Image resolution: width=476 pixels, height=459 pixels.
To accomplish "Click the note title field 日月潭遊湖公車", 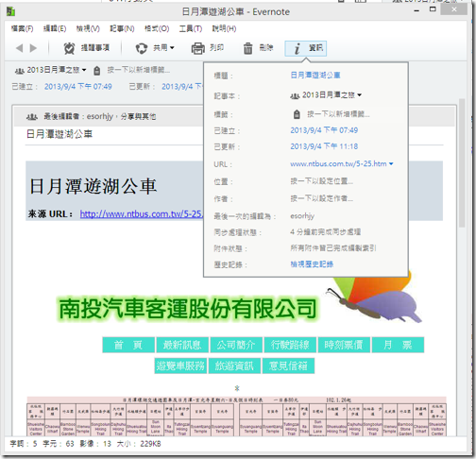I will [59, 134].
